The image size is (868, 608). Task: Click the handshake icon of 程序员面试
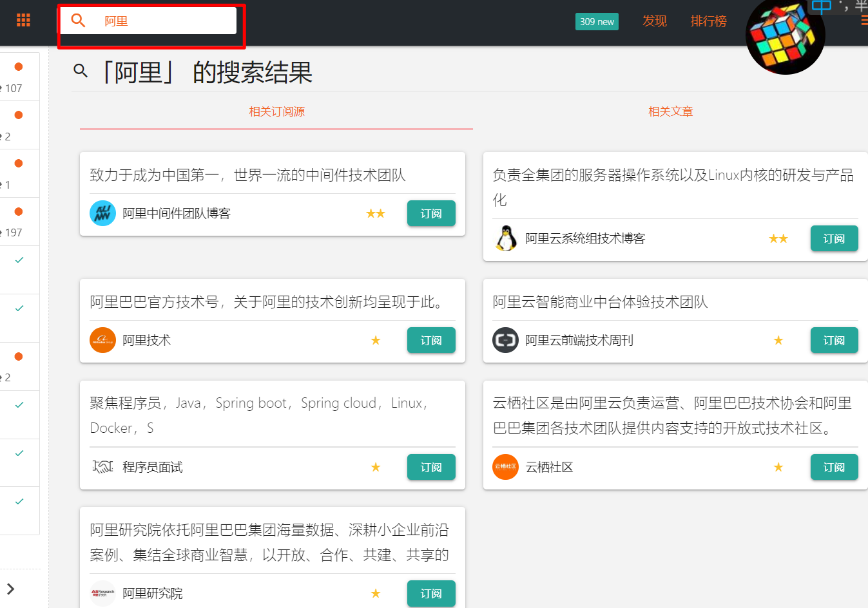102,467
